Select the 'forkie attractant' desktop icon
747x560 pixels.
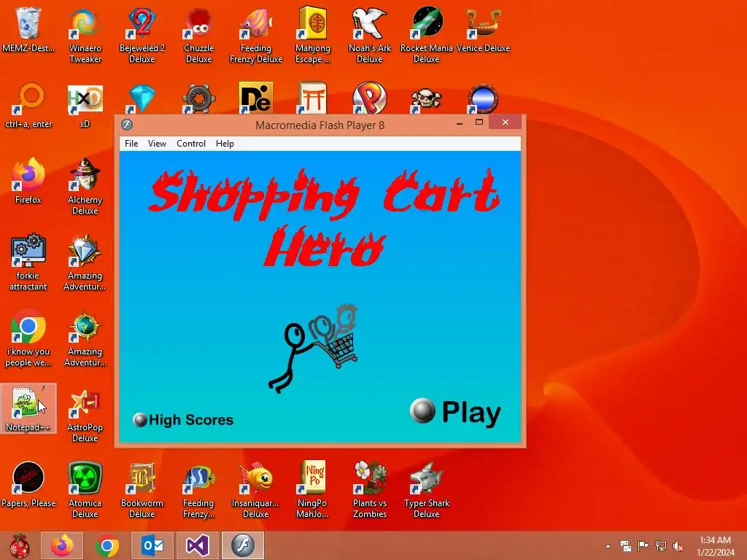coord(28,262)
